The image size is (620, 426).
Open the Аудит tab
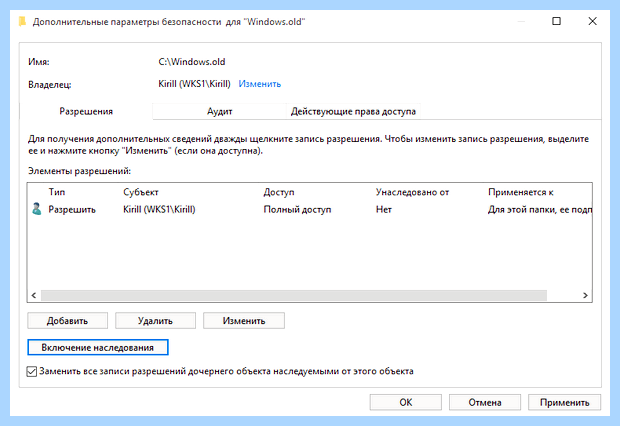[x=219, y=112]
